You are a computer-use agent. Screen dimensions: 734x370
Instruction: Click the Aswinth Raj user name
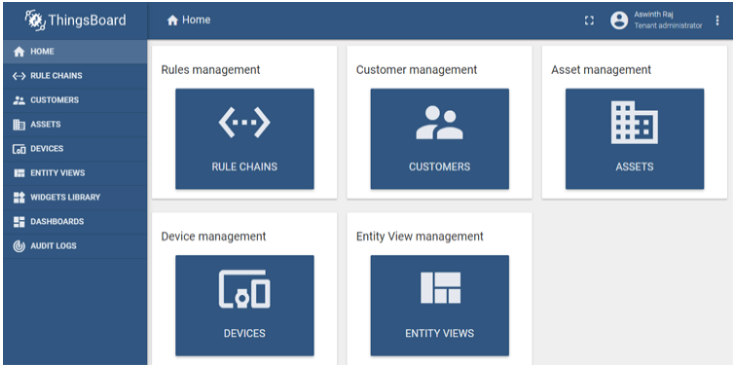[653, 15]
